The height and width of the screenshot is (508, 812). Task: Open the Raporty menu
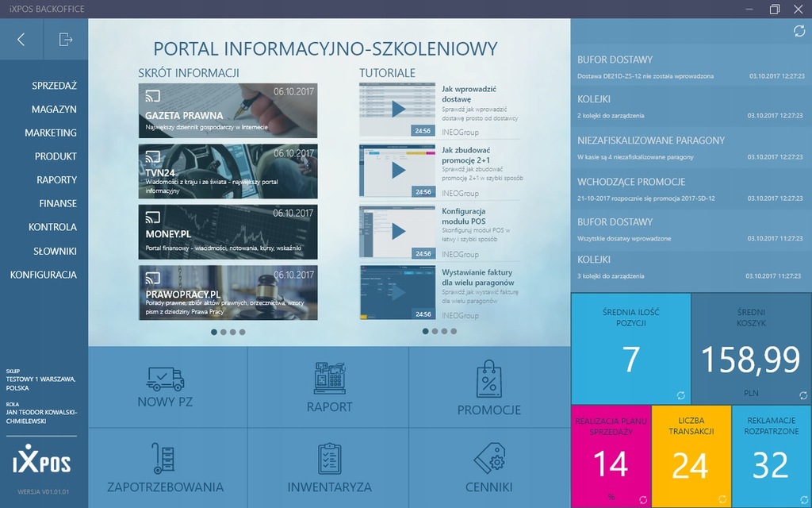click(x=57, y=180)
